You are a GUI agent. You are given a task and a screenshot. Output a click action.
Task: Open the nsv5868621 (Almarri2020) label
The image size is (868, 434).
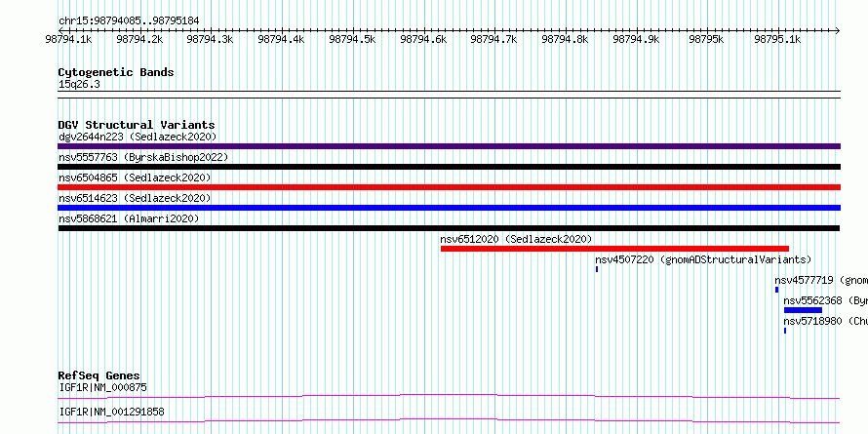(129, 218)
